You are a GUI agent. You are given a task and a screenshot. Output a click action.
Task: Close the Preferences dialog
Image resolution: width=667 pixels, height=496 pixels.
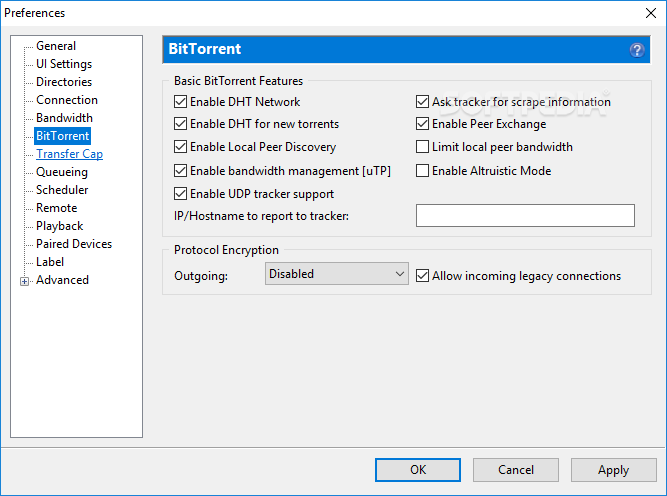tap(650, 13)
